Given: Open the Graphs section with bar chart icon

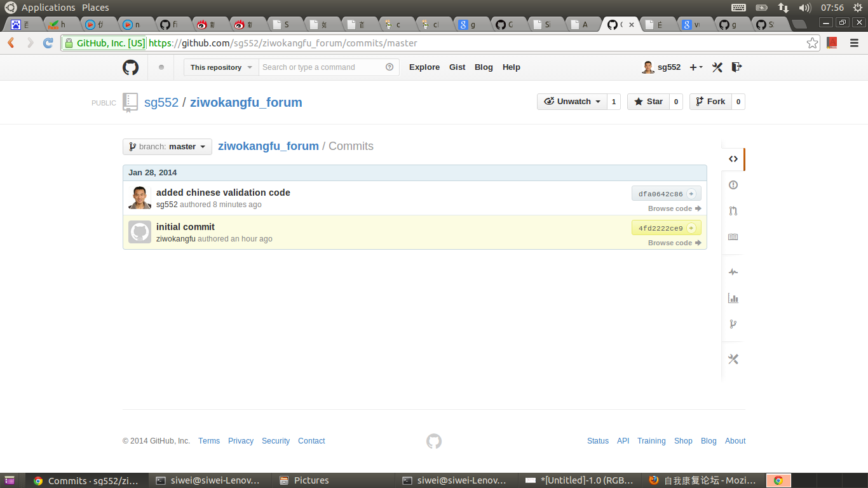Looking at the screenshot, I should (733, 298).
